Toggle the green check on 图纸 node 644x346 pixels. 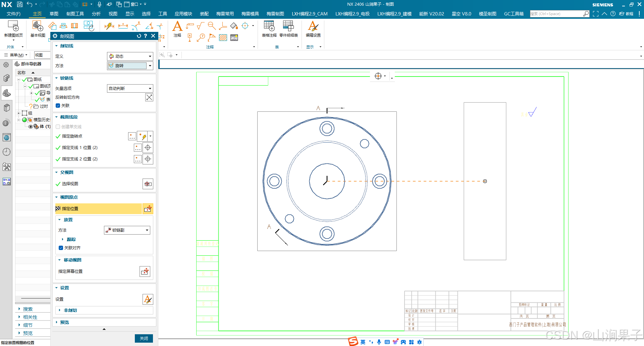[24, 80]
